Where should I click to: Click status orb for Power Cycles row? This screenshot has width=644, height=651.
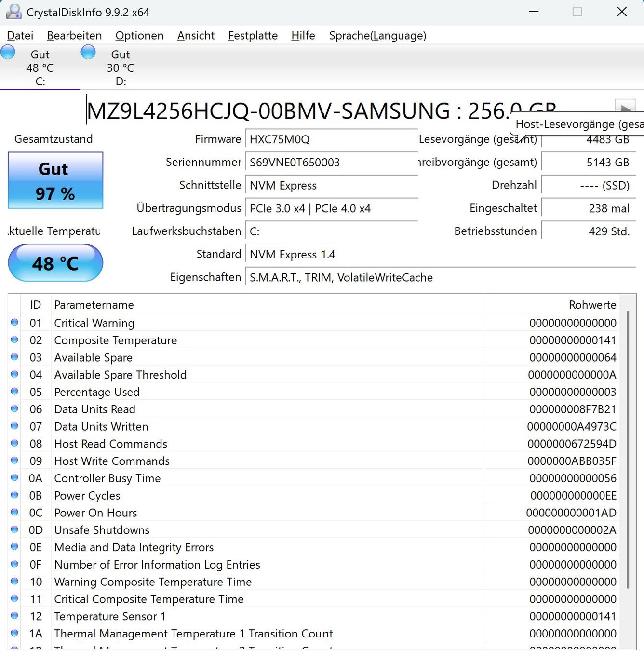pos(14,495)
